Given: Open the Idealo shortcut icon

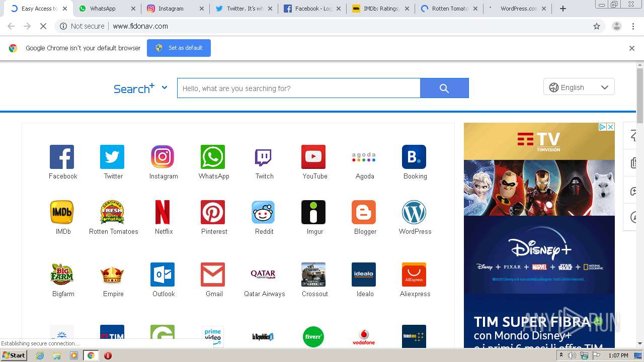Looking at the screenshot, I should pos(364,275).
